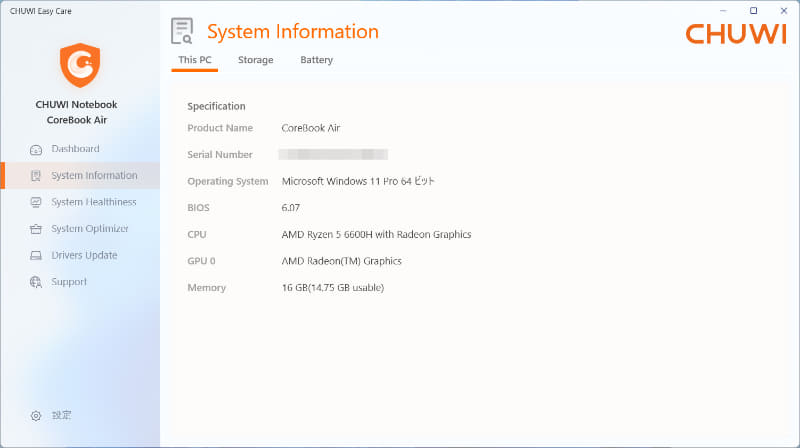Click the settings gear icon at bottom
Image resolution: width=800 pixels, height=448 pixels.
pos(36,416)
